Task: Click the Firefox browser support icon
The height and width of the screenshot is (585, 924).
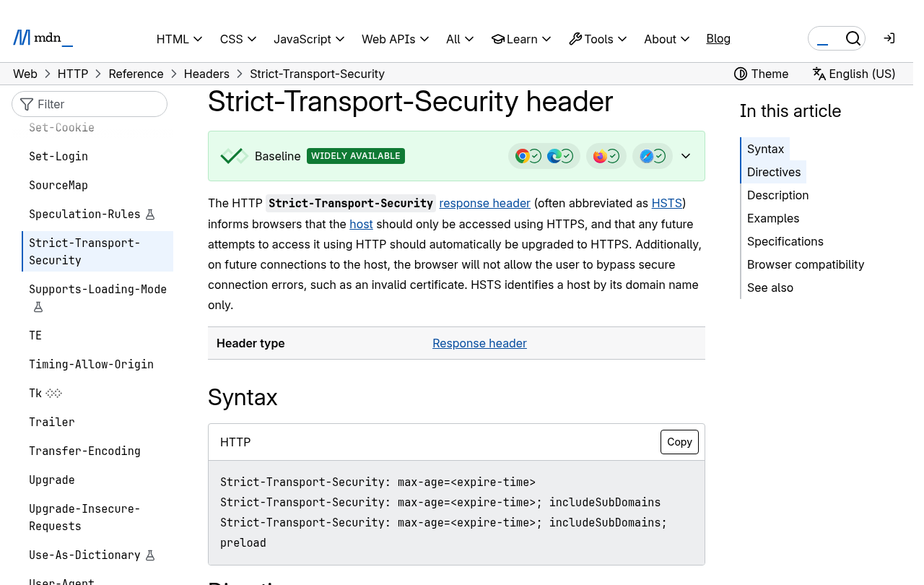Action: (x=600, y=156)
